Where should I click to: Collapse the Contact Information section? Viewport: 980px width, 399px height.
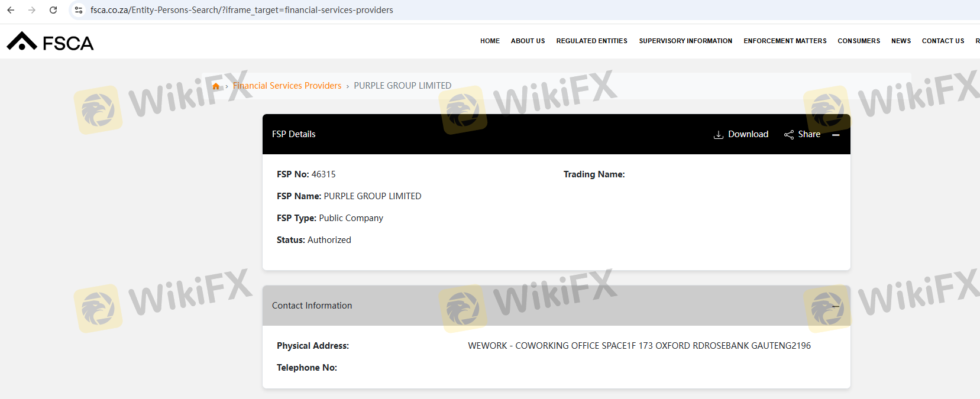[836, 306]
